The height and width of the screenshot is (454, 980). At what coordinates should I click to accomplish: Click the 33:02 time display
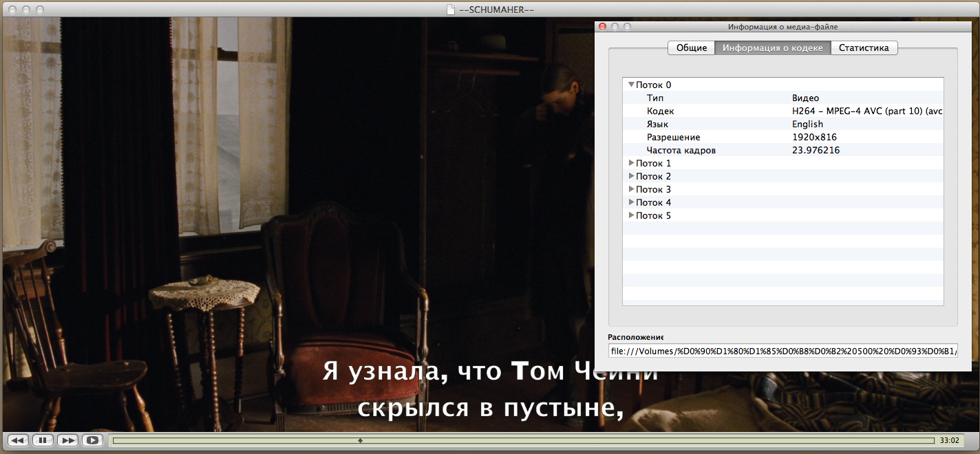point(949,440)
